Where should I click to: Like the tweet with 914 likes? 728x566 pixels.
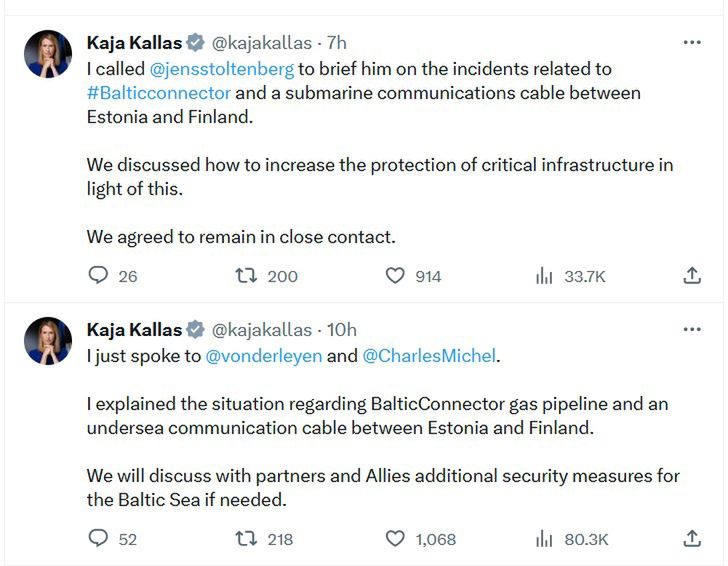[396, 276]
